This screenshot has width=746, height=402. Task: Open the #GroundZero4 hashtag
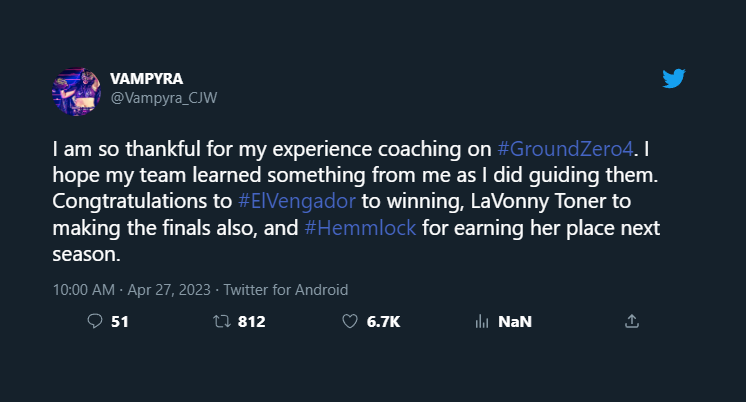click(565, 151)
